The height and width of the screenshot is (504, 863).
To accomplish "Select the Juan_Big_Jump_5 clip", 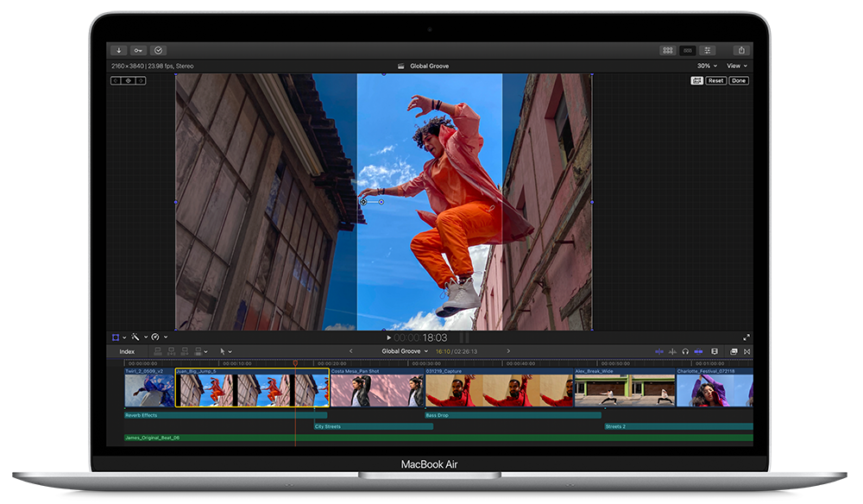I will coord(252,387).
